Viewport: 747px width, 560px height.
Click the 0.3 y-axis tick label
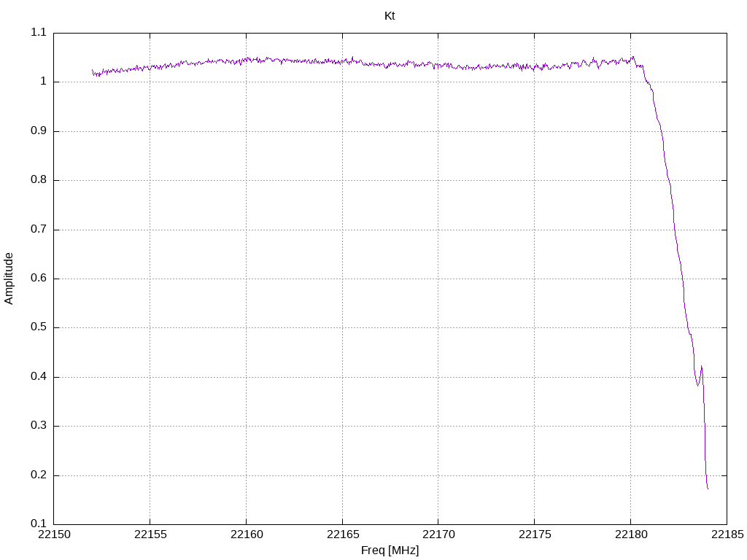click(x=39, y=426)
